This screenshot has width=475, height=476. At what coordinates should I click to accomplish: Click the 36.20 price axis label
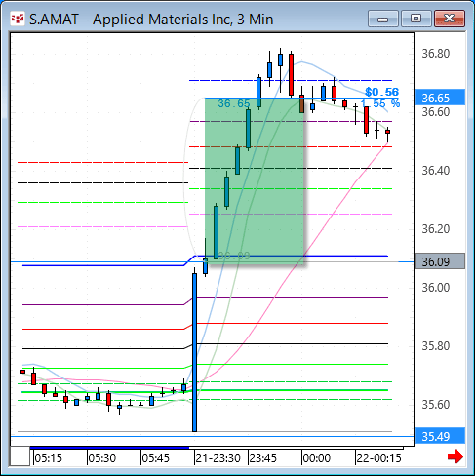point(436,229)
